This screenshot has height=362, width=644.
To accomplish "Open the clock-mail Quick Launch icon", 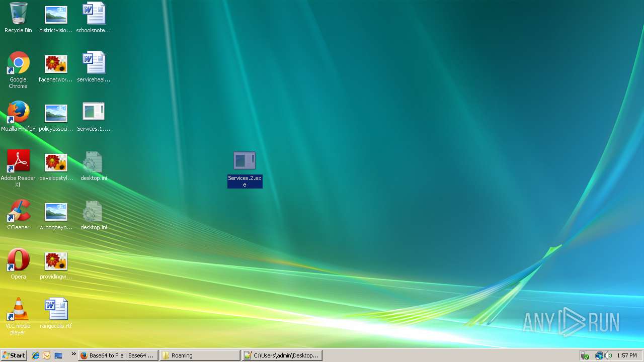I will coord(47,355).
